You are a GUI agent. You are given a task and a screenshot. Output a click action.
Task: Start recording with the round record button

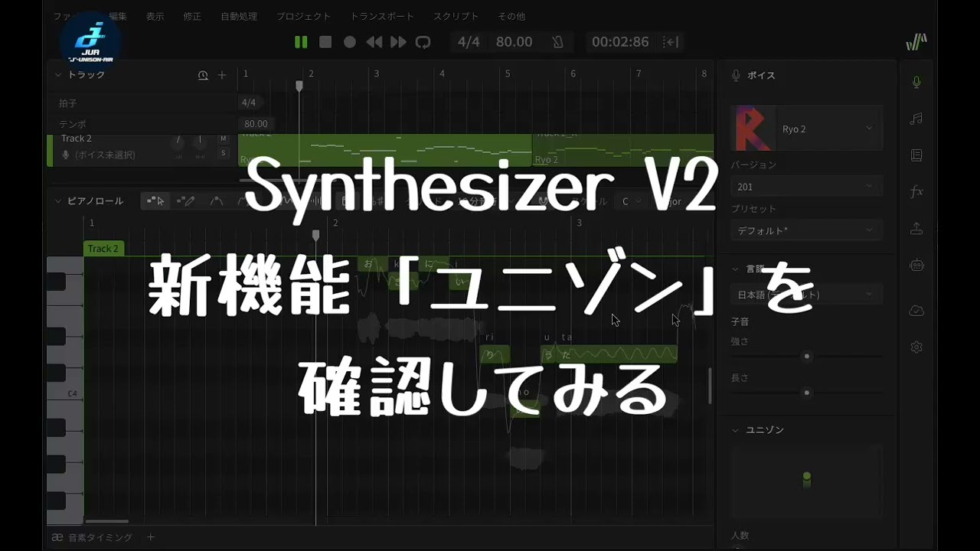pyautogui.click(x=350, y=42)
